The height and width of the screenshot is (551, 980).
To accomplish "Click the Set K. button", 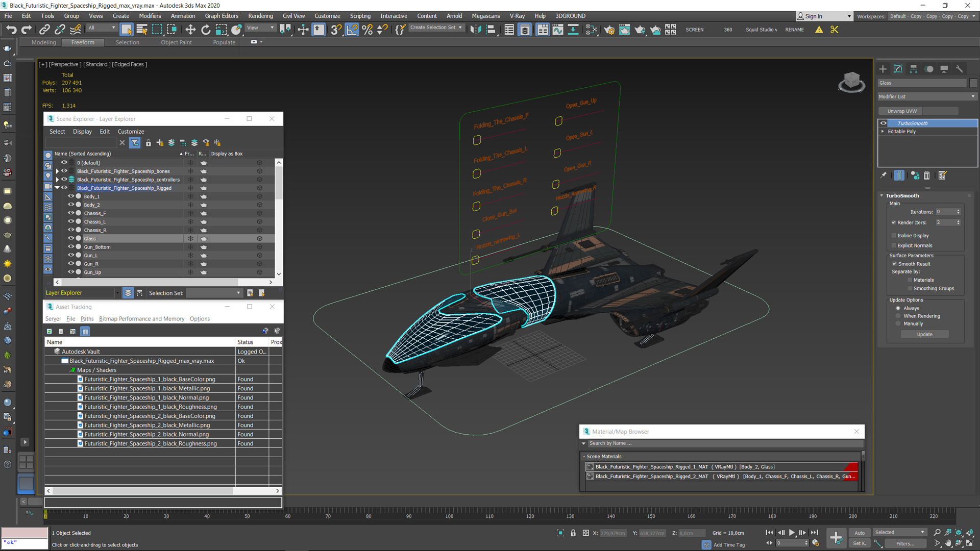I will pyautogui.click(x=860, y=544).
